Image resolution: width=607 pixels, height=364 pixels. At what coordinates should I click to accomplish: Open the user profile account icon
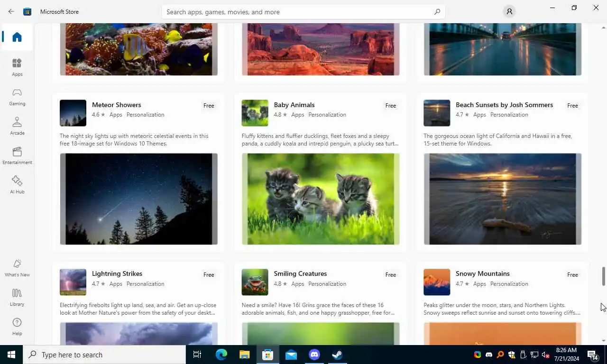pos(509,11)
